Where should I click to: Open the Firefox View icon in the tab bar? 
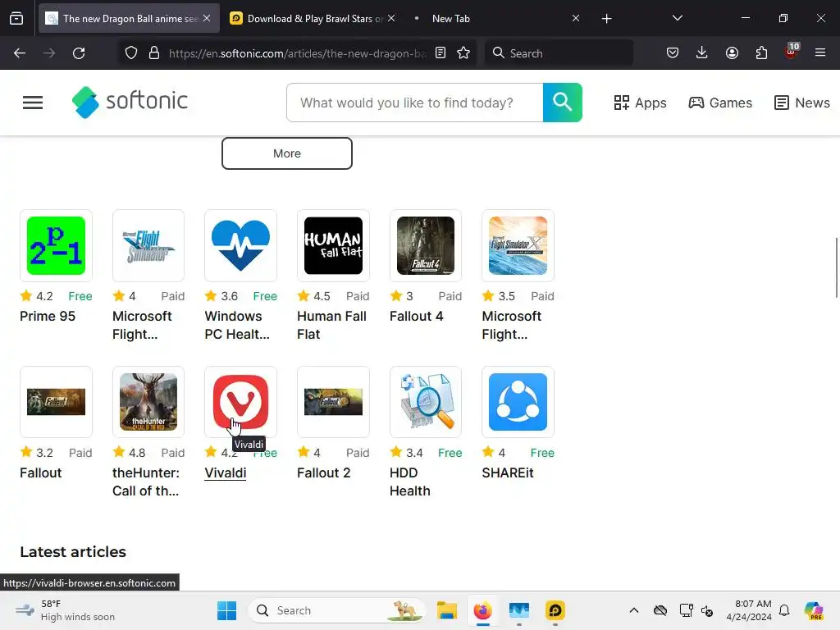pyautogui.click(x=16, y=19)
